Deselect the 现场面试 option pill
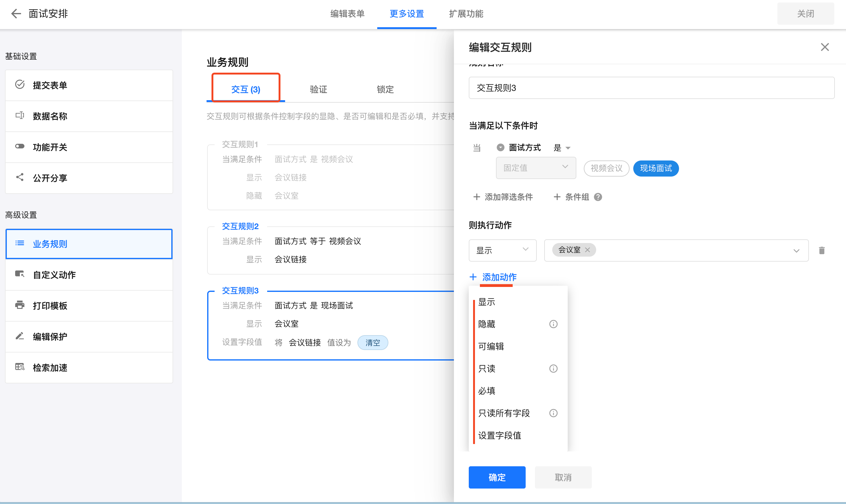The image size is (846, 504). point(656,169)
